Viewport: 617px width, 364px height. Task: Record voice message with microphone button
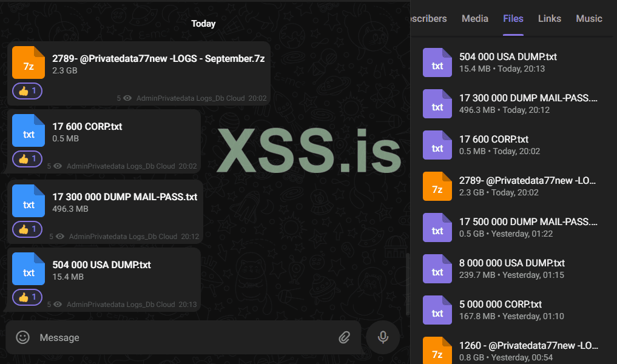point(383,337)
